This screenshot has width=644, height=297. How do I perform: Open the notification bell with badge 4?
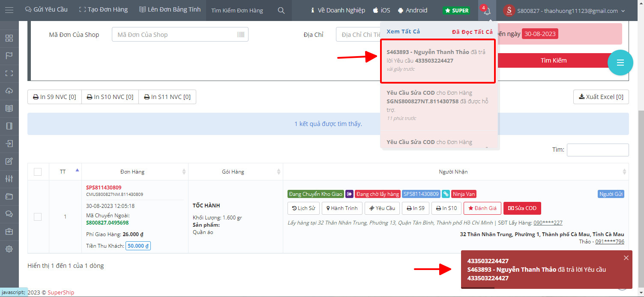[x=487, y=11]
